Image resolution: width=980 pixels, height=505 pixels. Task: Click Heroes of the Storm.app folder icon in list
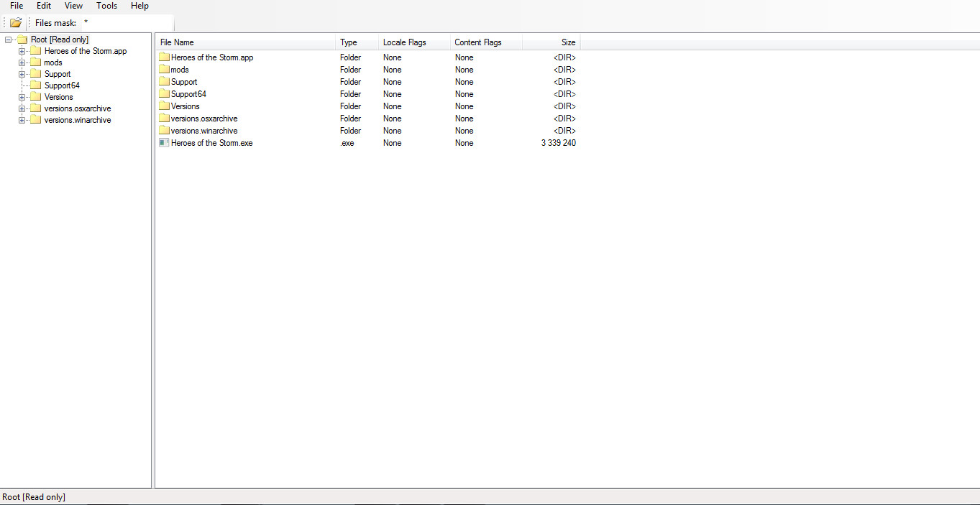click(164, 57)
